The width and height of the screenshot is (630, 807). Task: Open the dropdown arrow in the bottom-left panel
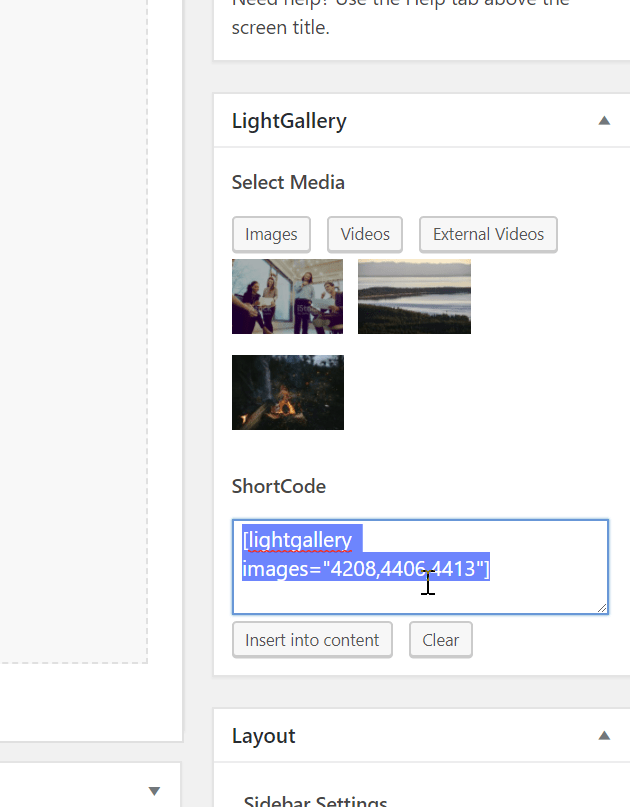[x=154, y=791]
